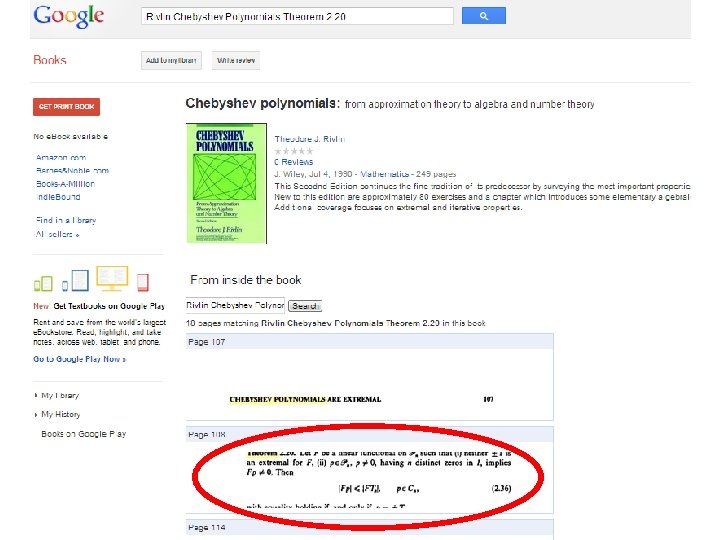Screen dimensions: 720x540
Task: Click the red Get Print Book button
Action: click(x=67, y=107)
